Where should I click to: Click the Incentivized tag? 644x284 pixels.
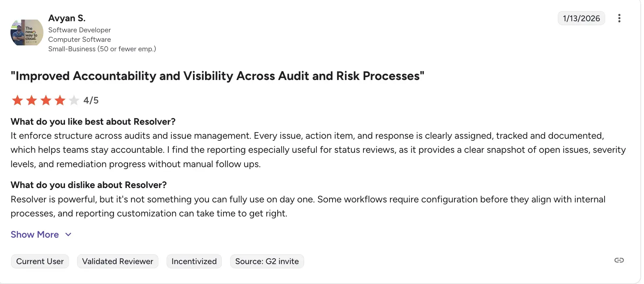coord(194,261)
